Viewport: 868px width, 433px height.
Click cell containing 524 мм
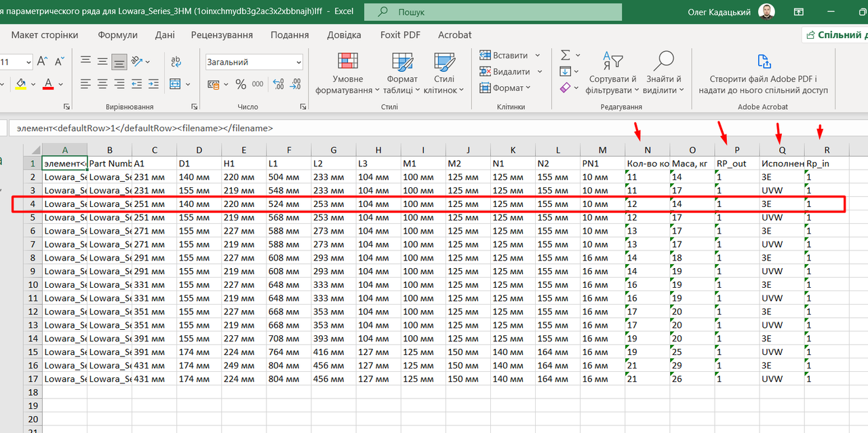pos(289,204)
